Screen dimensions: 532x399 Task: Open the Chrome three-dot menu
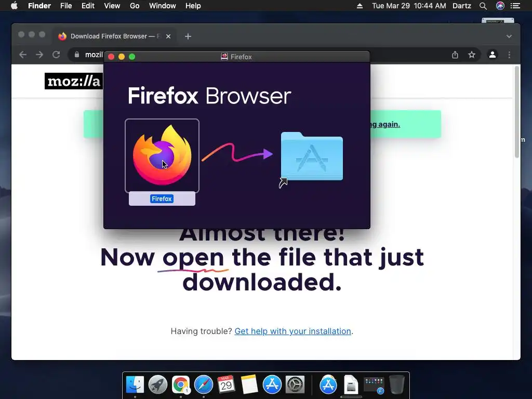[x=509, y=55]
